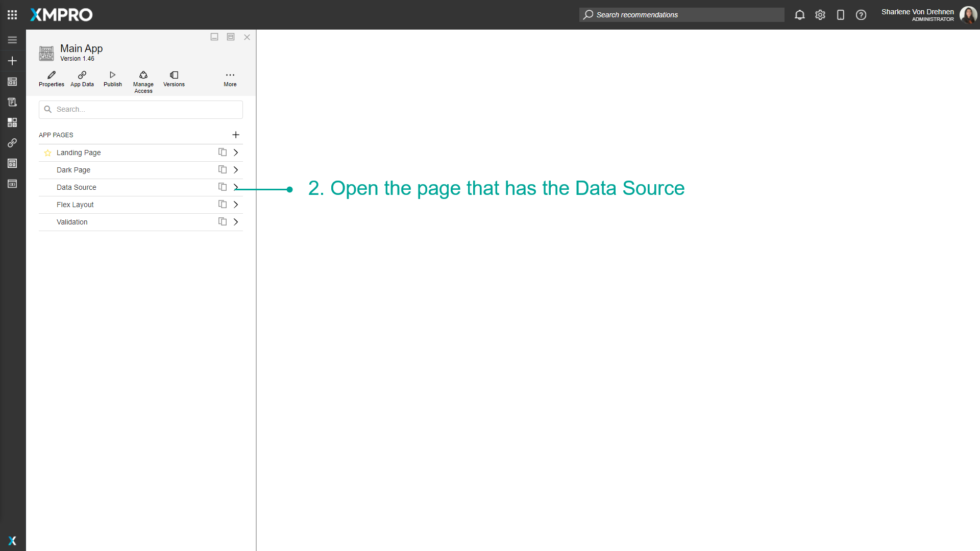Select the link tool in left sidebar
The height and width of the screenshot is (551, 980).
[12, 143]
